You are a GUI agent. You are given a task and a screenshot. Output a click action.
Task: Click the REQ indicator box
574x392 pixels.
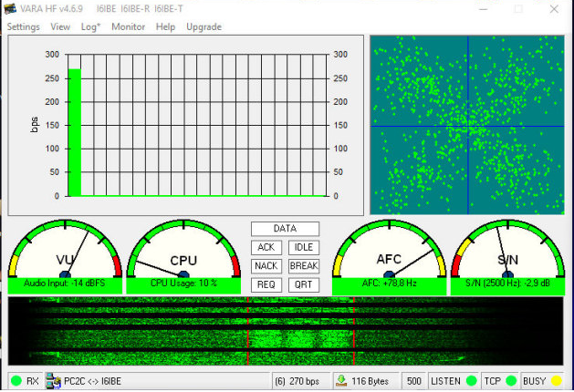(266, 284)
